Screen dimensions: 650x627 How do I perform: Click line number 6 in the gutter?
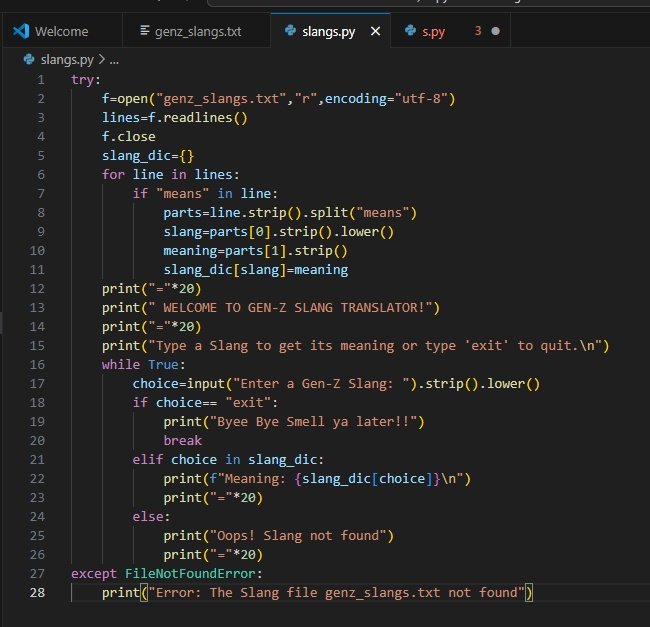(x=41, y=174)
